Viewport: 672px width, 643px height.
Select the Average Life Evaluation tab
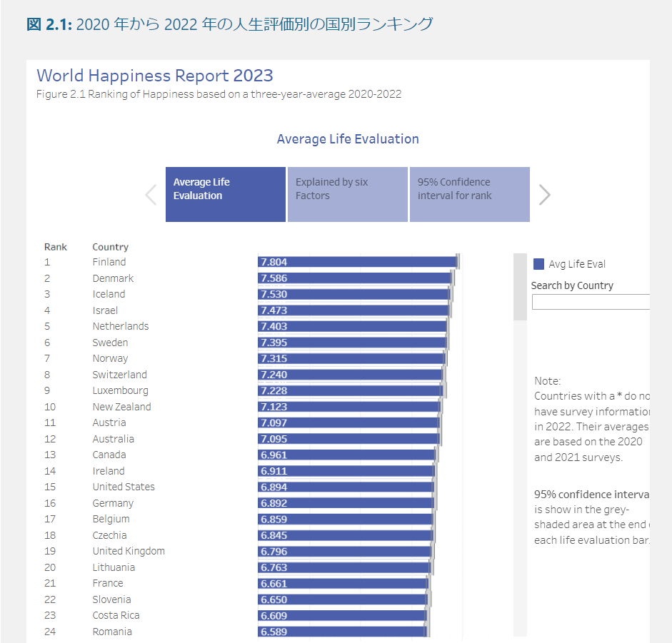(226, 195)
